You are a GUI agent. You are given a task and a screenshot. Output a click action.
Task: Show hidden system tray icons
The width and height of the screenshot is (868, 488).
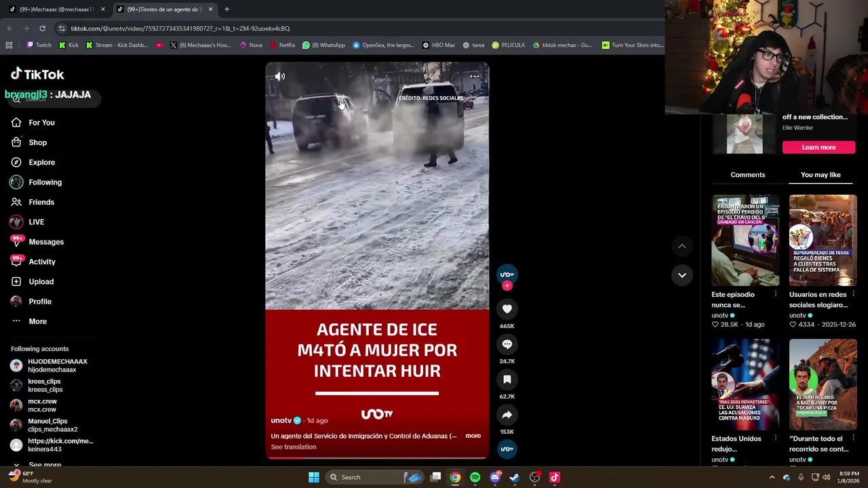(772, 477)
